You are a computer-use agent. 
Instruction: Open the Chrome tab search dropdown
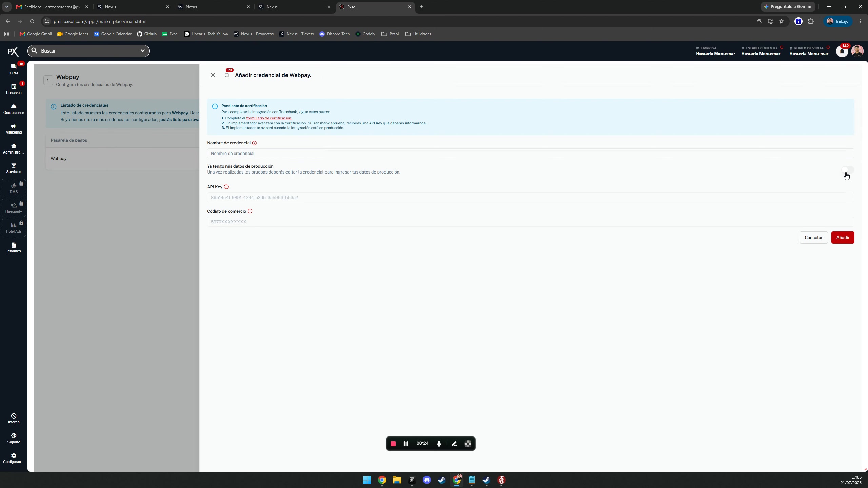coord(6,7)
